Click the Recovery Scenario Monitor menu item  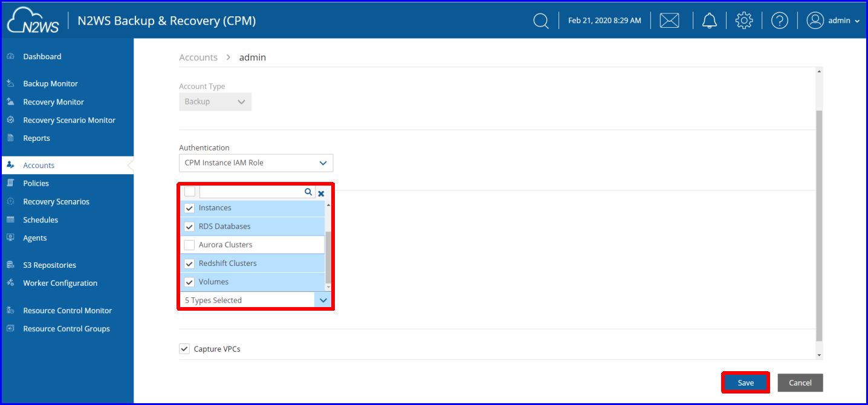[69, 120]
